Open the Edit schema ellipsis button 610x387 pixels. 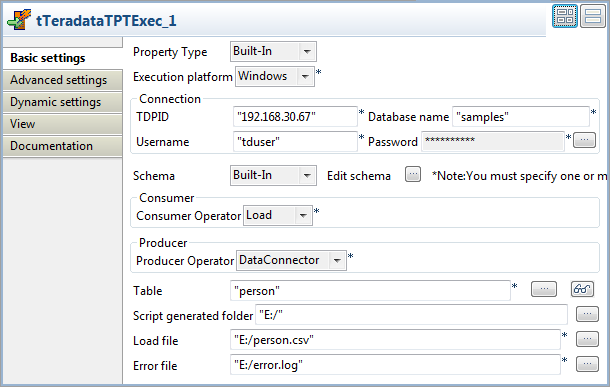click(x=413, y=174)
